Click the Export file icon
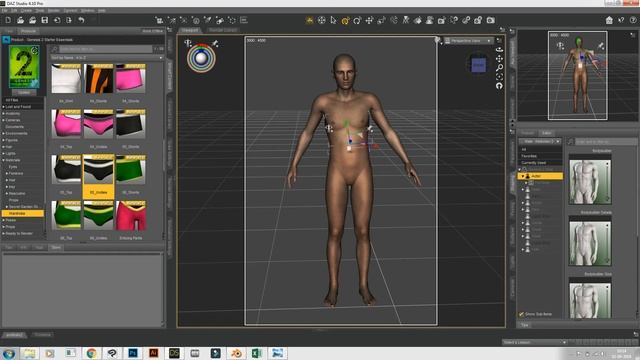This screenshot has width=640, height=360. pos(69,20)
